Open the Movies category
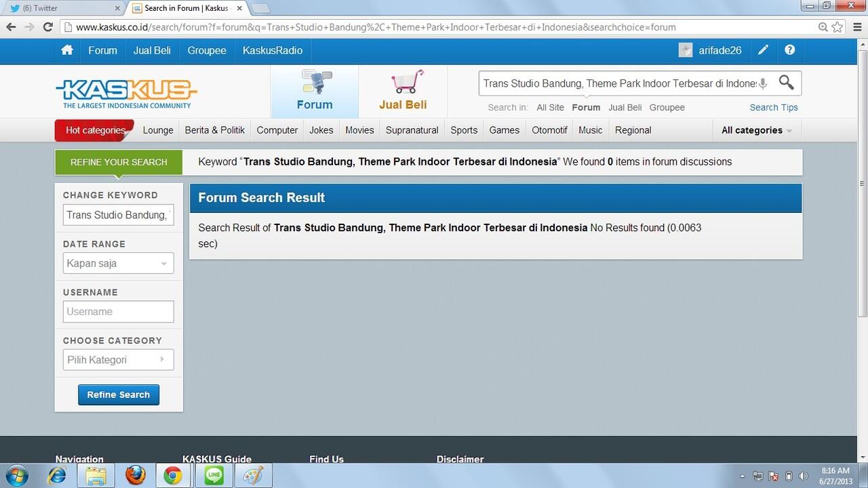This screenshot has height=488, width=868. 359,130
